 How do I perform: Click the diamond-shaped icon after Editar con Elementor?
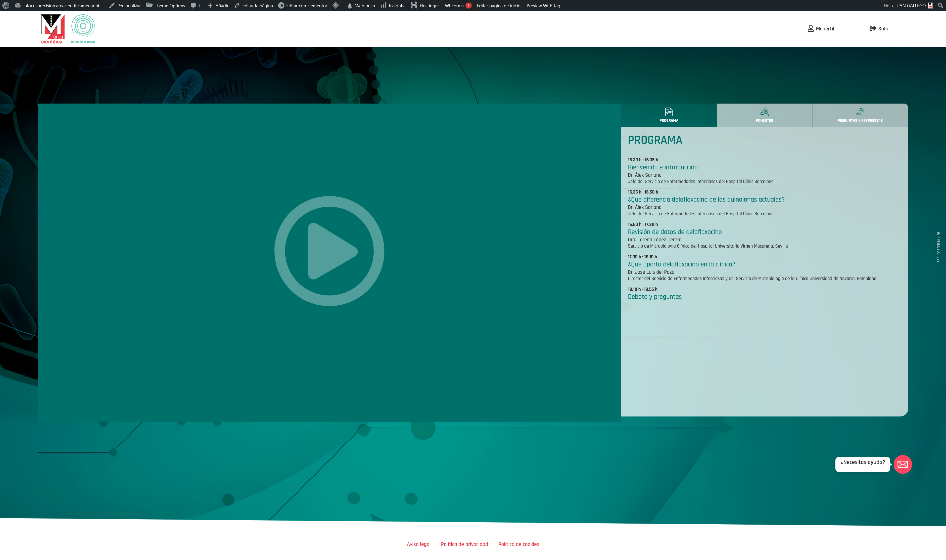point(336,5)
